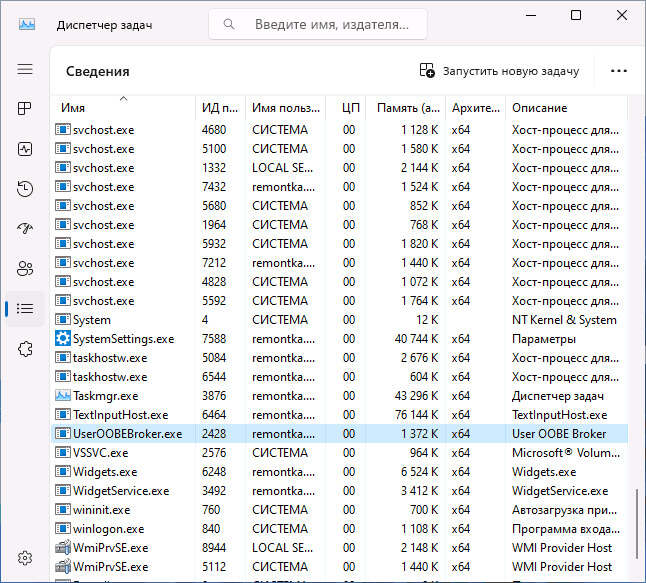Select the Details page icon
This screenshot has height=583, width=646.
[x=25, y=308]
